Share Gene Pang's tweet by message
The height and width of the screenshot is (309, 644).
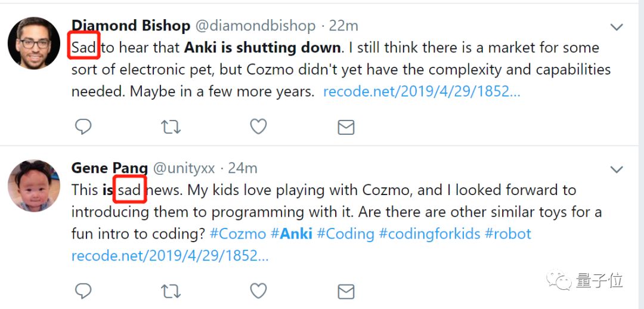(346, 291)
